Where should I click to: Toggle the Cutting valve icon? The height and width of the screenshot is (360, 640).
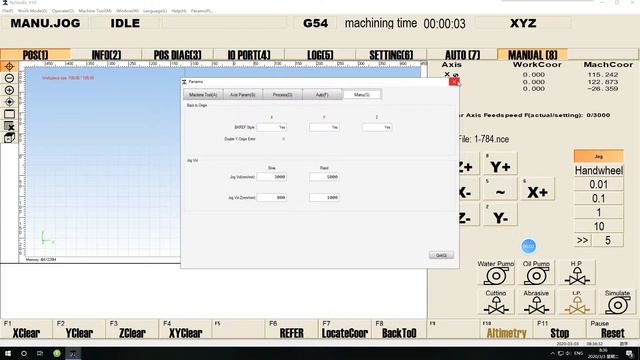496,302
